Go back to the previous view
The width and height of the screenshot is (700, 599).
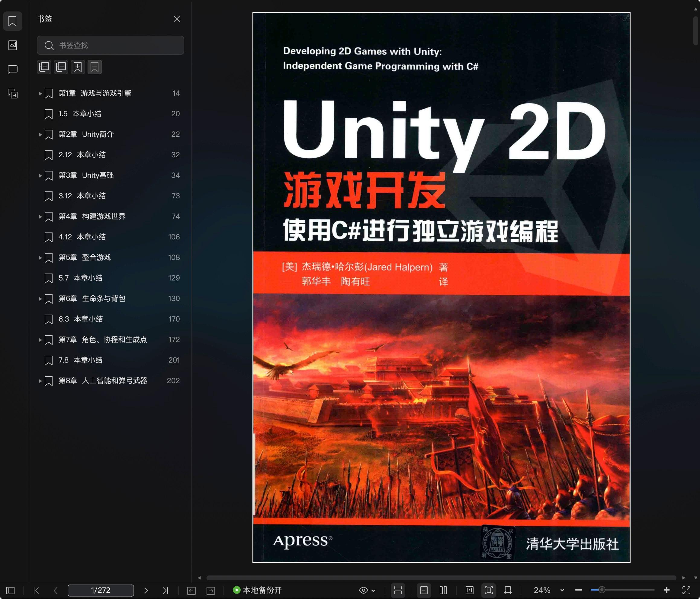tap(191, 590)
